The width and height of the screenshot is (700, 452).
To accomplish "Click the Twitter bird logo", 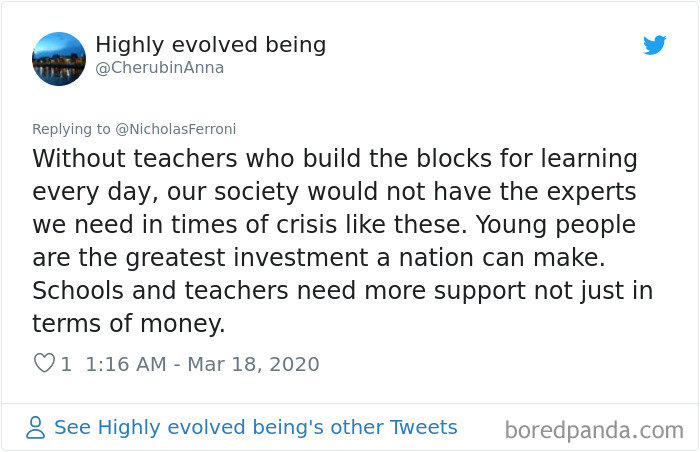I will coord(654,45).
